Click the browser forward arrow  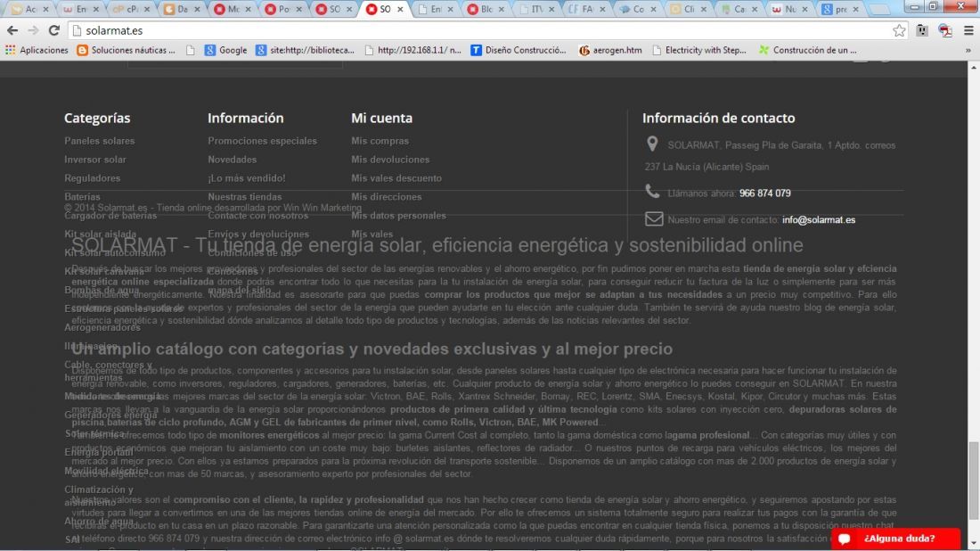point(33,30)
